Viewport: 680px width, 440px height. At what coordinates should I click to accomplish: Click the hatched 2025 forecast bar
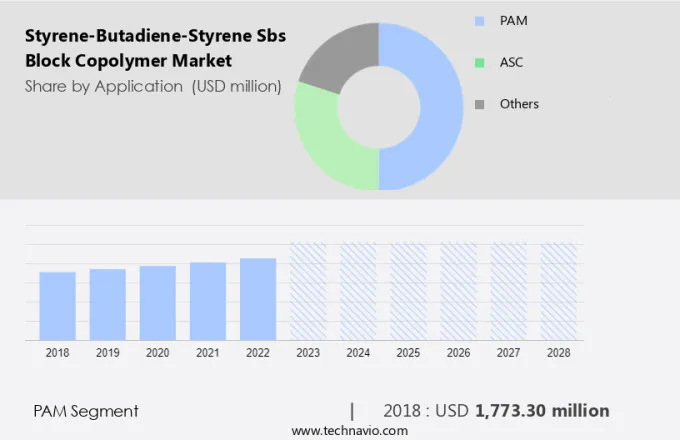(408, 291)
